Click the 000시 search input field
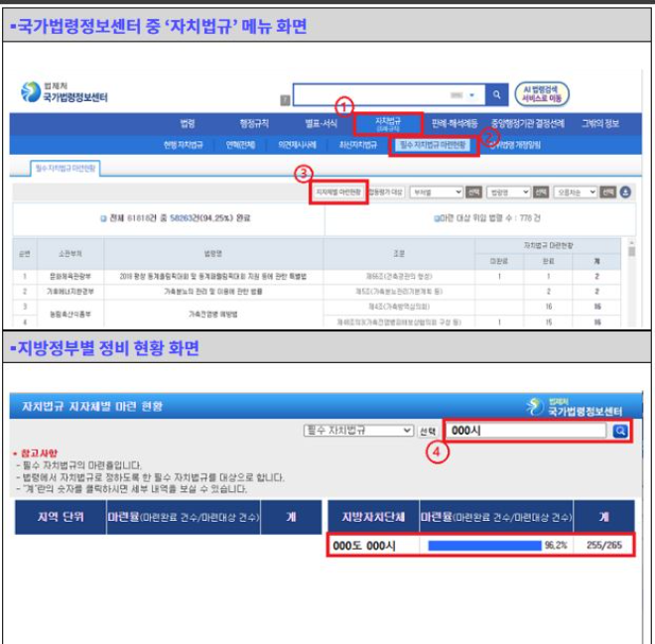 click(526, 431)
